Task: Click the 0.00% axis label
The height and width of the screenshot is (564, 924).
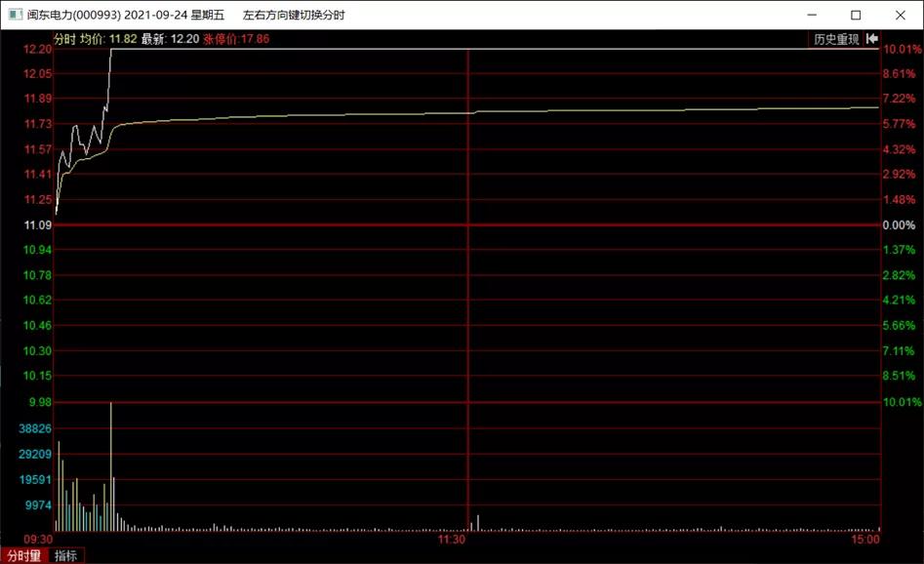Action: point(899,225)
